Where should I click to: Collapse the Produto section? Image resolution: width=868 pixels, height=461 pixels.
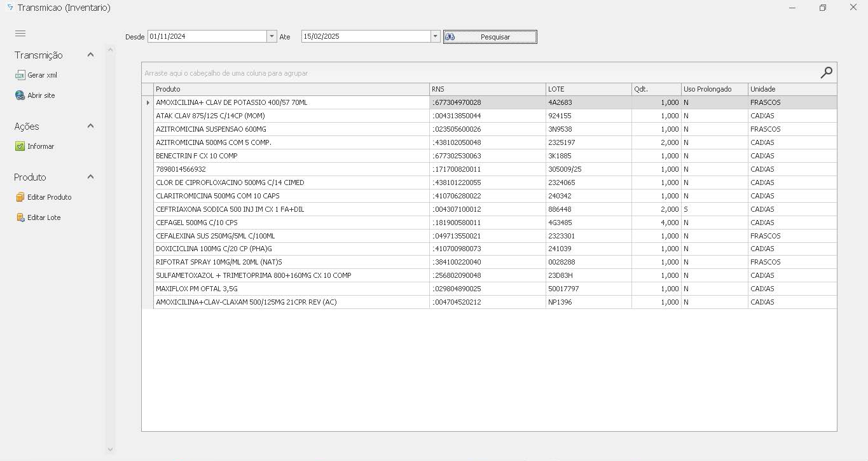point(90,177)
